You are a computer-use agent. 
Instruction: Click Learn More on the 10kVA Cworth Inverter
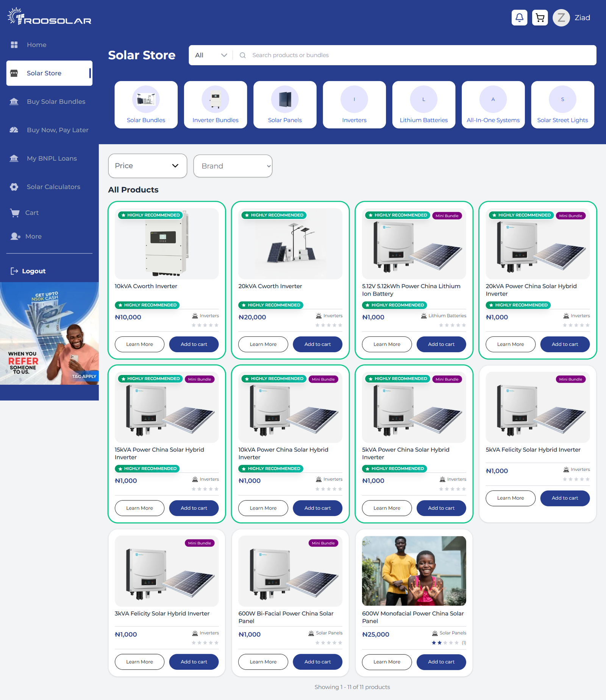point(139,344)
